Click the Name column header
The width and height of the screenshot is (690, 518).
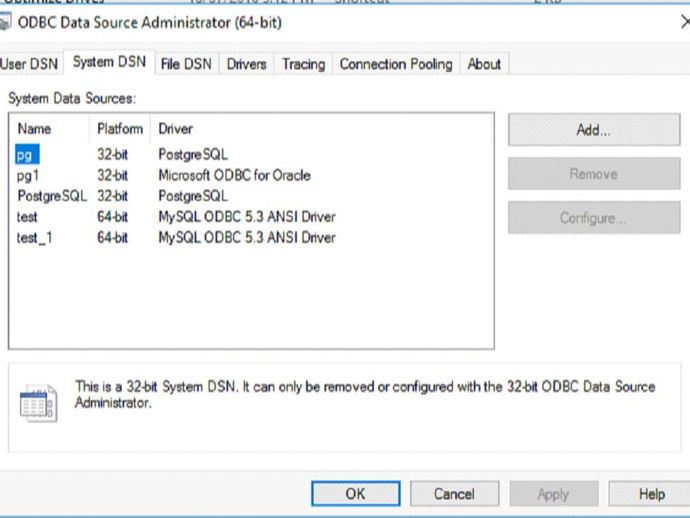(49, 129)
